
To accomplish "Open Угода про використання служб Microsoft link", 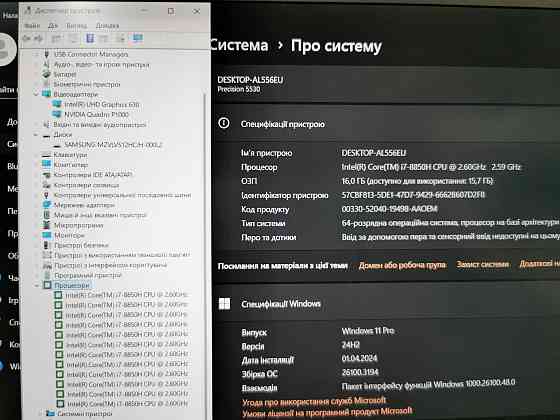I will (314, 401).
